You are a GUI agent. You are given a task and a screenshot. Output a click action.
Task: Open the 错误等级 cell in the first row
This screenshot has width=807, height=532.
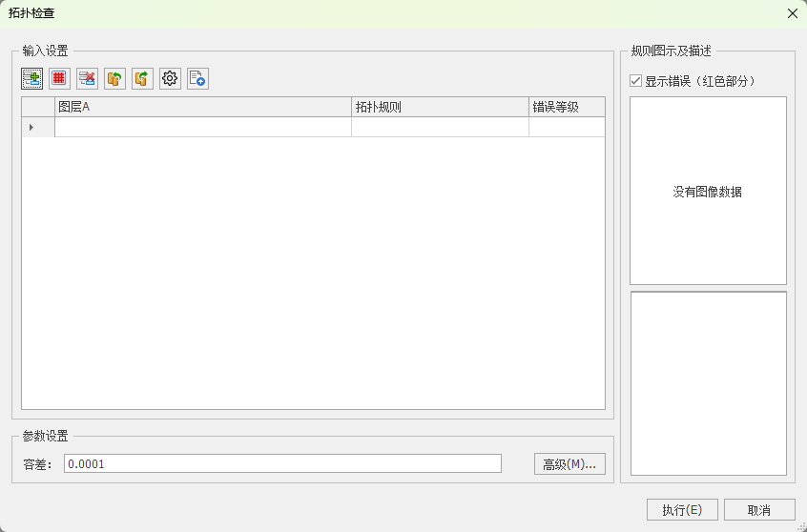567,127
